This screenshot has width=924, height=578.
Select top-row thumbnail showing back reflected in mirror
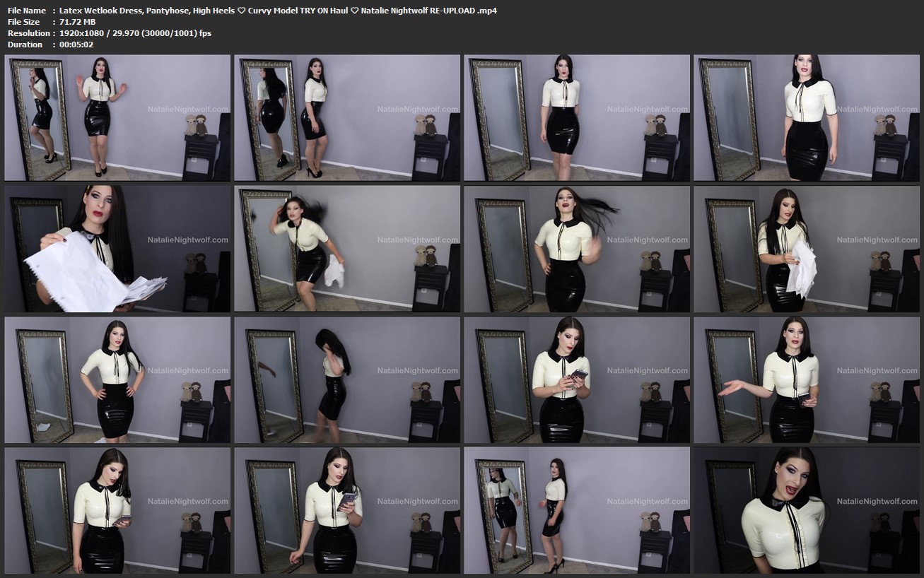point(347,118)
